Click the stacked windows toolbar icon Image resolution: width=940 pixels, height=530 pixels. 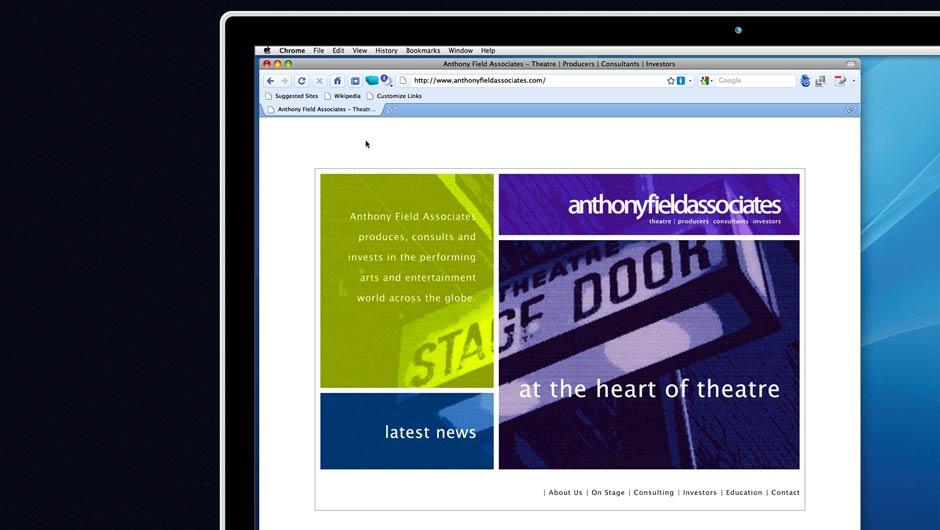821,80
